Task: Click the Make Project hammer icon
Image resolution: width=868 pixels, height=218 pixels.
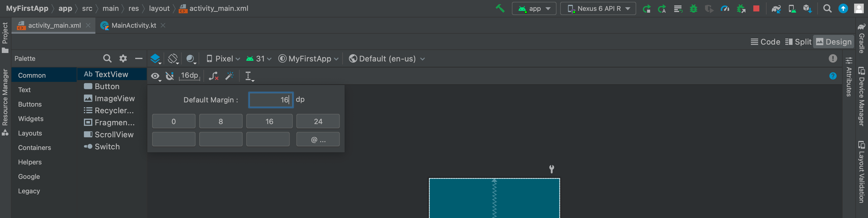Action: tap(500, 8)
